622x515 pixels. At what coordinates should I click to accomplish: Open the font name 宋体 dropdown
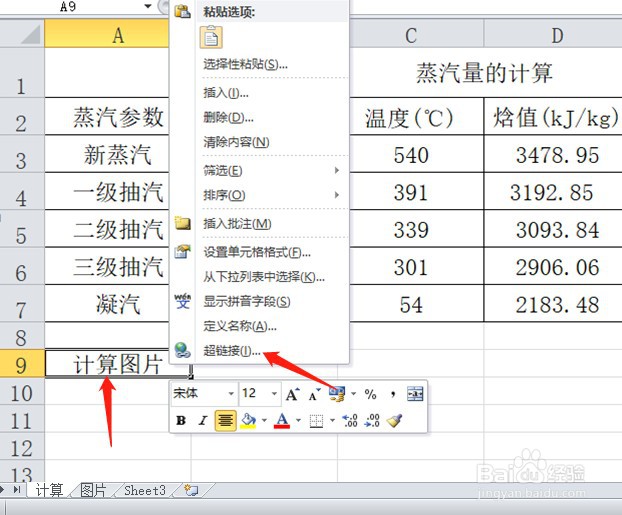[231, 394]
